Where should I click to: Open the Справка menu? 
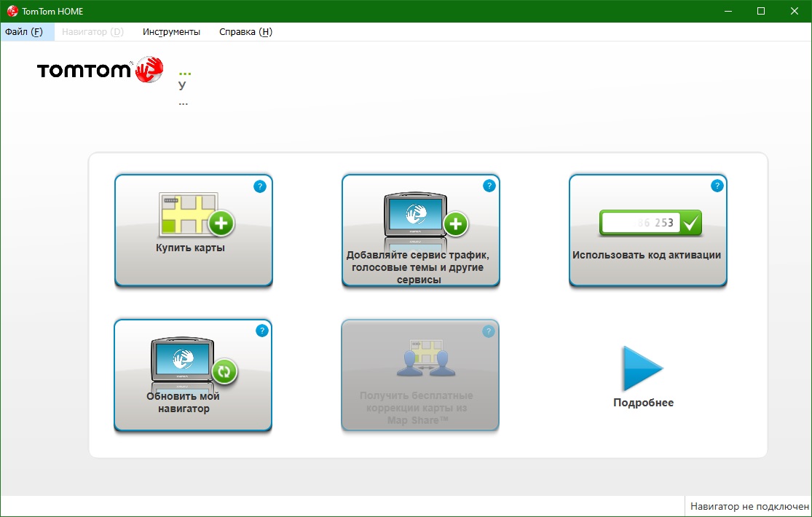(x=245, y=32)
